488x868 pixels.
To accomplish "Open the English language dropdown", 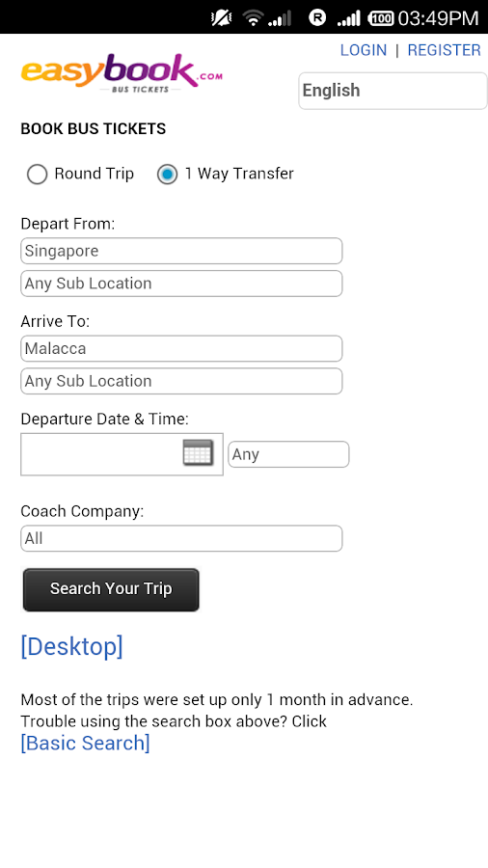I will tap(393, 91).
